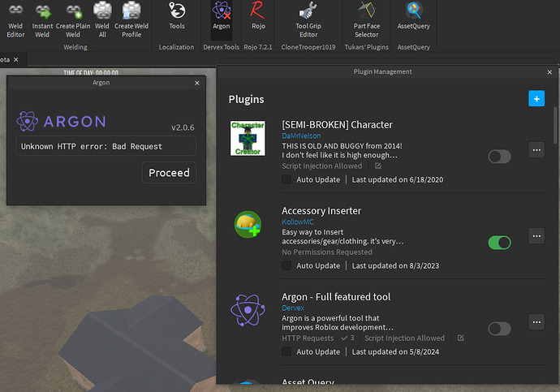Click the Proceed button in Argon dialog
The image size is (560, 392).
tap(169, 173)
